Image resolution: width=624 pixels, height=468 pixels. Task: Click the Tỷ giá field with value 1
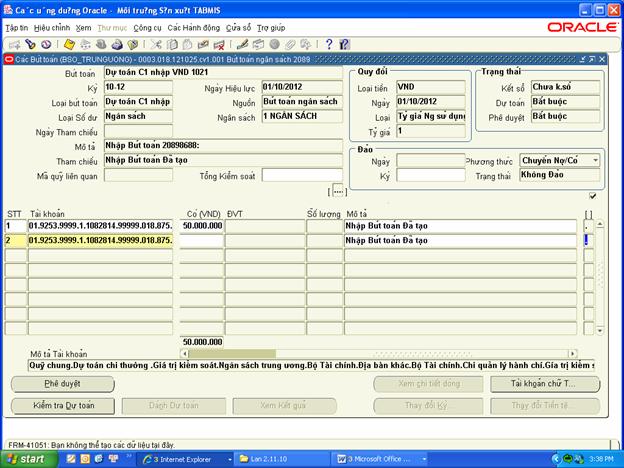click(x=431, y=131)
